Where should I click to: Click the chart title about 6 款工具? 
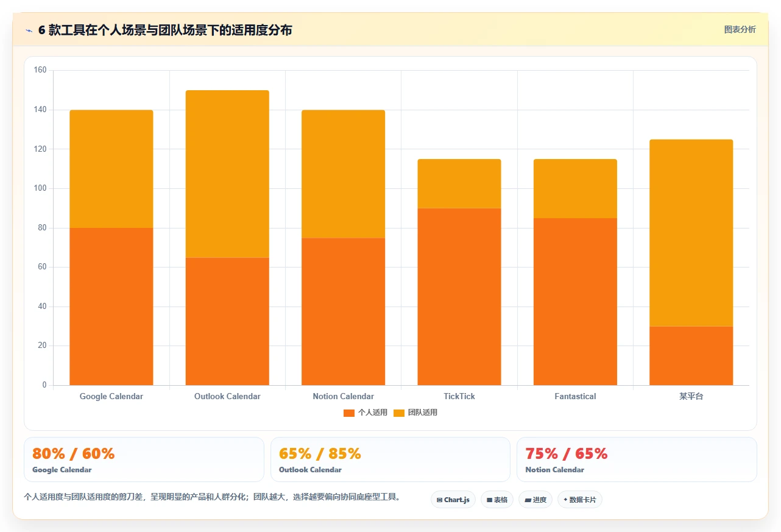[165, 30]
